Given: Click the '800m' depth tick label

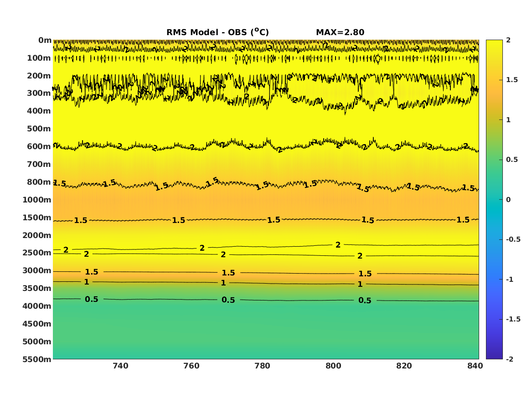Looking at the screenshot, I should coord(39,182).
